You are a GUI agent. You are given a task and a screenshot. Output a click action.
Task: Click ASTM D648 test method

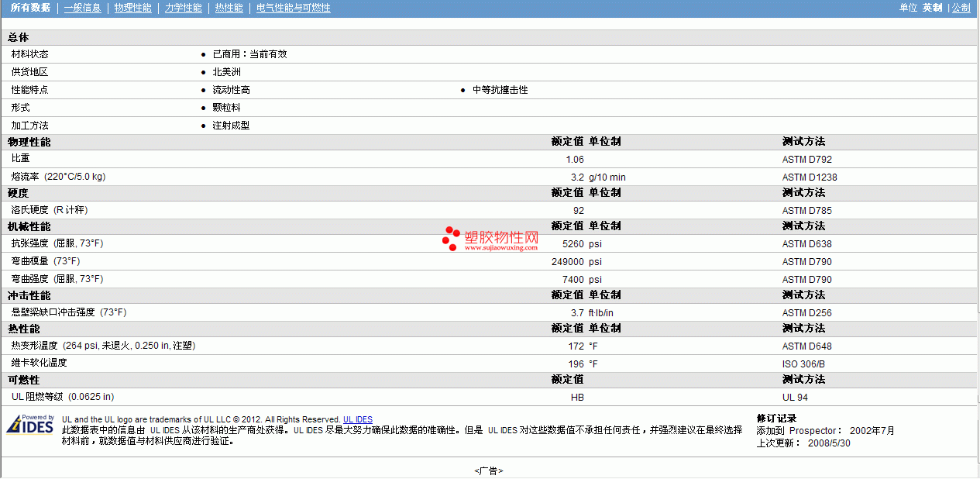[x=807, y=346]
